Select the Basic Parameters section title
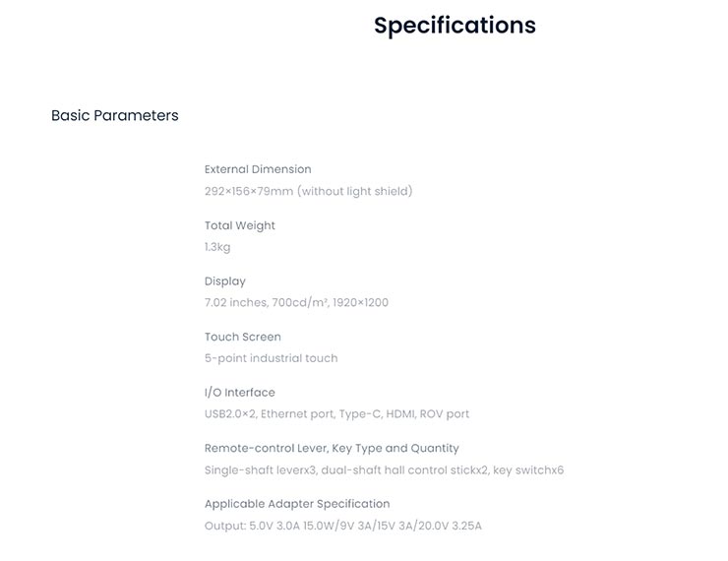 click(x=115, y=115)
